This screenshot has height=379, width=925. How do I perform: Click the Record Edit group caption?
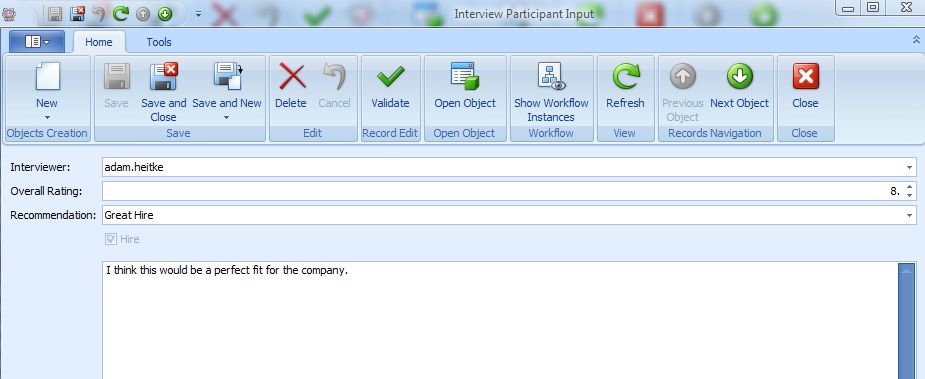coord(390,133)
